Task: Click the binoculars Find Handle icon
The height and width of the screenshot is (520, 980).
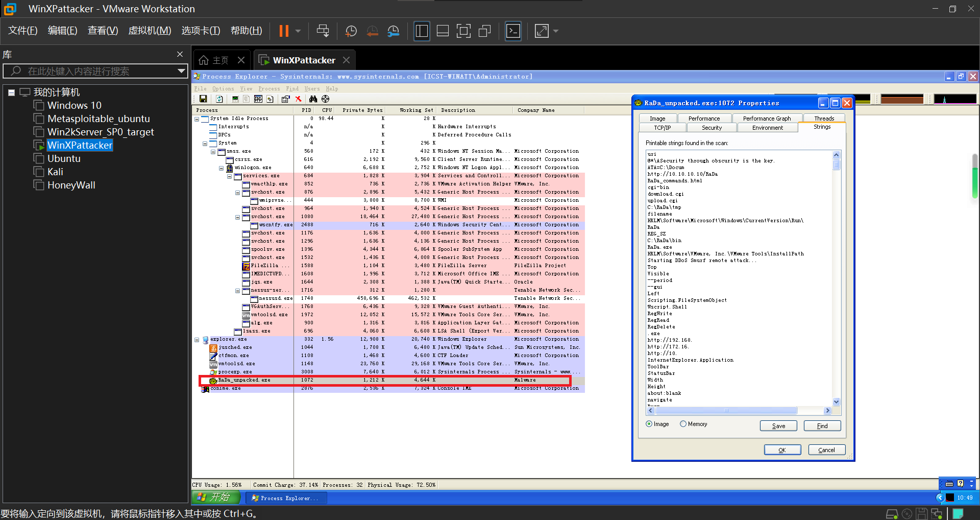Action: click(x=313, y=99)
